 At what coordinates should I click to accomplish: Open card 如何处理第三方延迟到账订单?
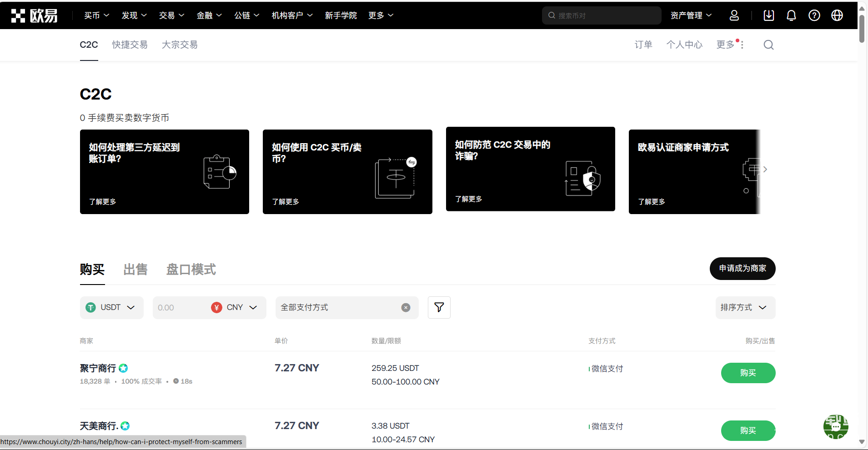165,172
